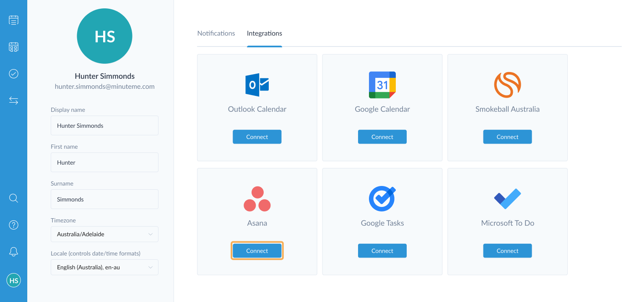Screen dimensions: 644x302
Task: Click the Google Calendar label
Action: [382, 109]
